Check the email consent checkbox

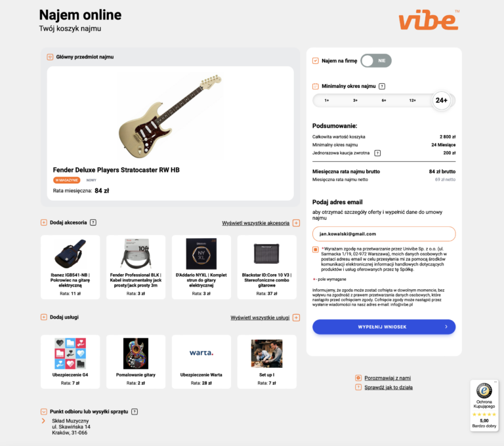[x=315, y=249]
